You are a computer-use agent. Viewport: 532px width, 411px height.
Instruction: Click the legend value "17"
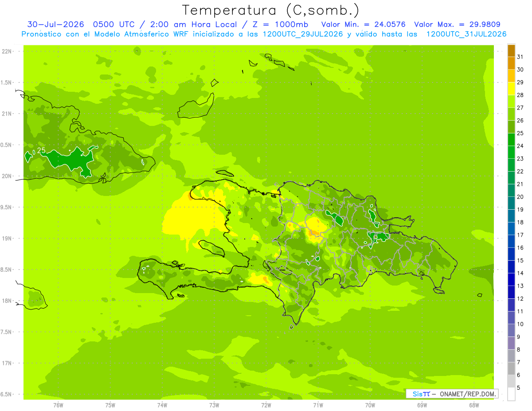coord(520,235)
